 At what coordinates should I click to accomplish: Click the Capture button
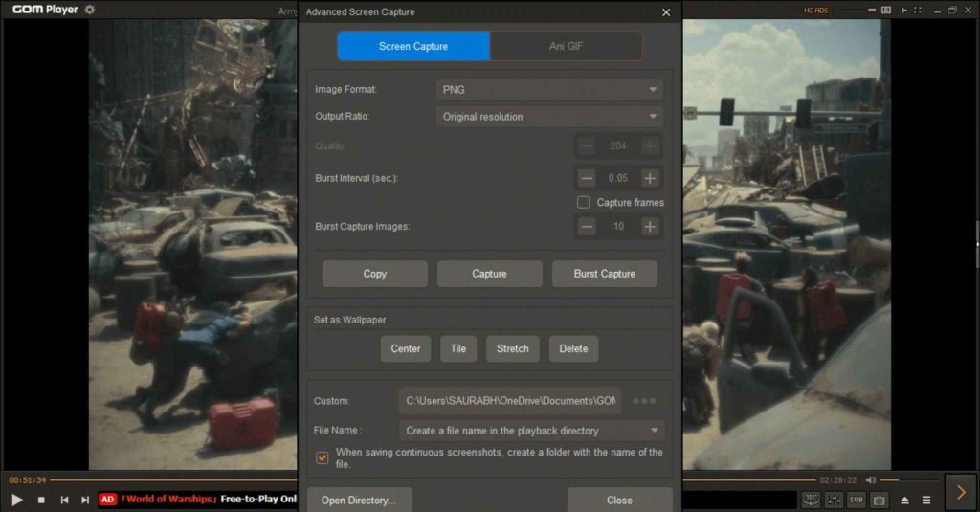point(489,274)
